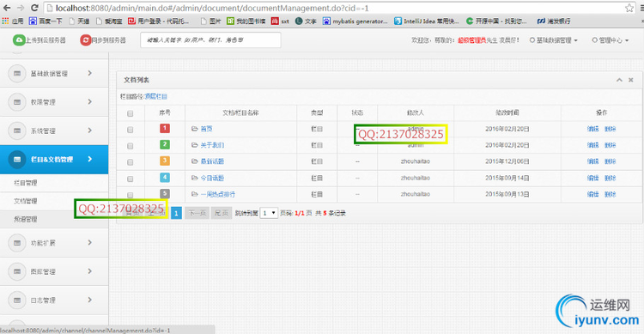
Task: Click the folder icon beside 关于我们
Action: click(x=195, y=144)
